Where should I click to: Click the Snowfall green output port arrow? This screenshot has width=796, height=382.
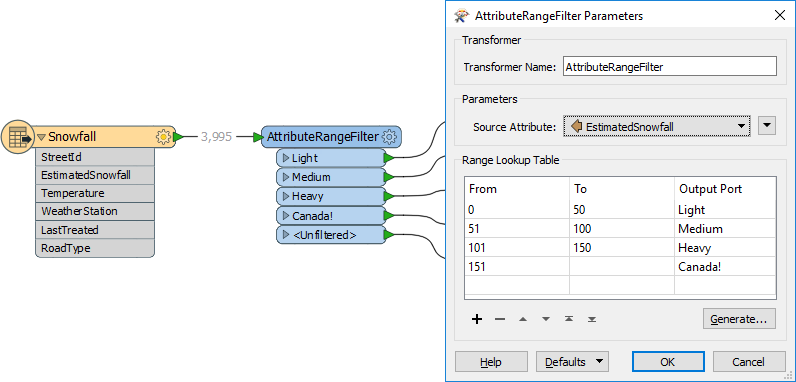178,137
